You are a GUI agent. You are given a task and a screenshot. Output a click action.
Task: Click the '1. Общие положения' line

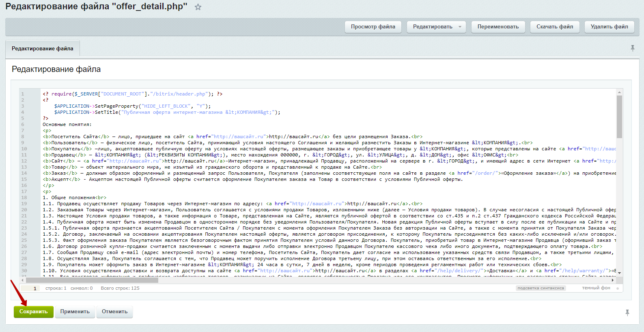pyautogui.click(x=75, y=197)
